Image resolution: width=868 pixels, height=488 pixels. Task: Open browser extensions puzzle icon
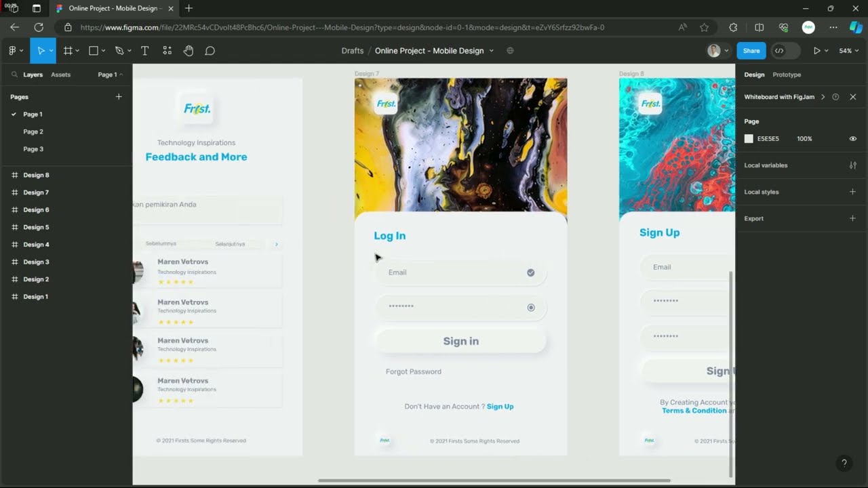733,27
